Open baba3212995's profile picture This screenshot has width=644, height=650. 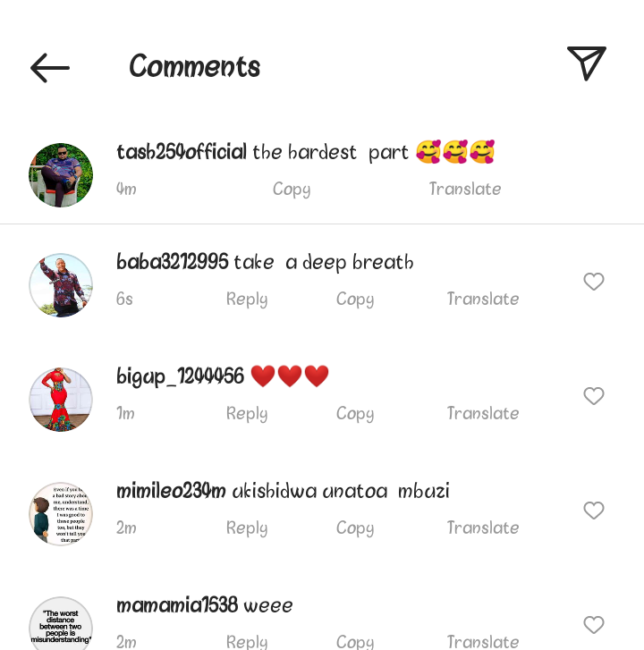click(61, 285)
